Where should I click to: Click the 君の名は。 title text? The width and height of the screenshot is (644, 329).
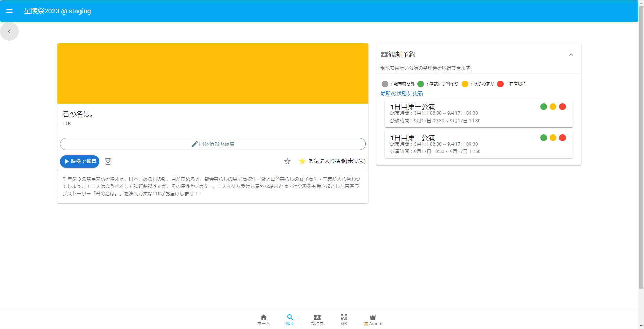pyautogui.click(x=78, y=114)
